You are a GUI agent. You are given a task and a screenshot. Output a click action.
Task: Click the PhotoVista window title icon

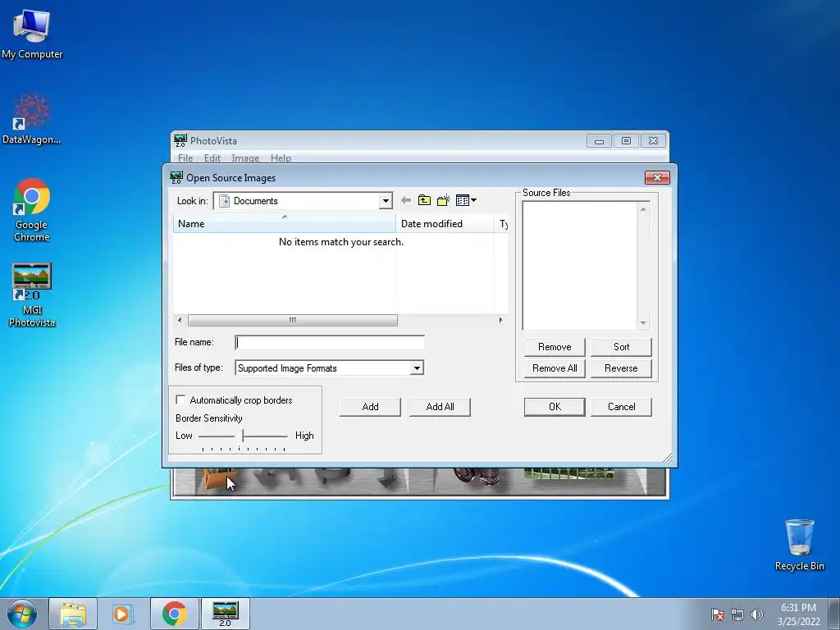[x=180, y=140]
